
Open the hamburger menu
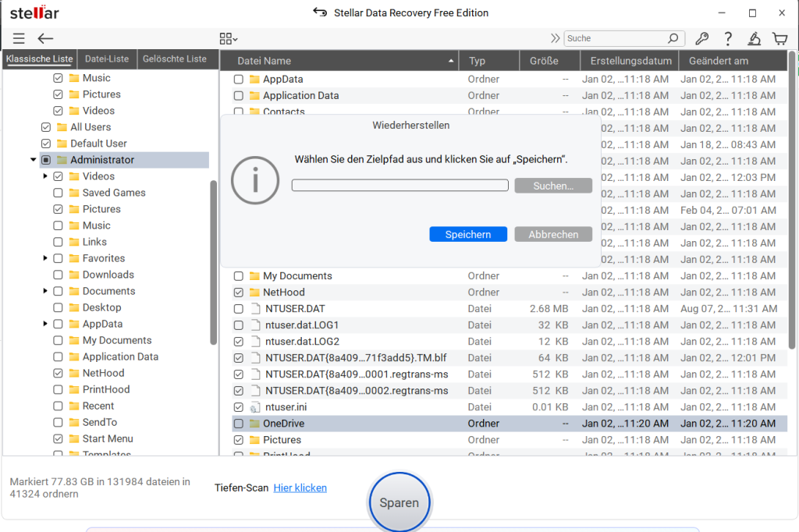[x=19, y=38]
